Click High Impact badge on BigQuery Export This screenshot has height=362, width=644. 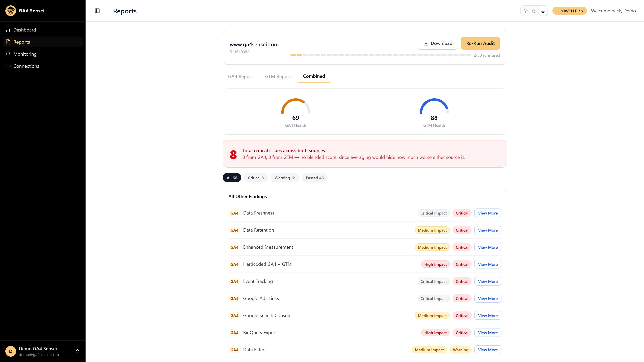(435, 333)
